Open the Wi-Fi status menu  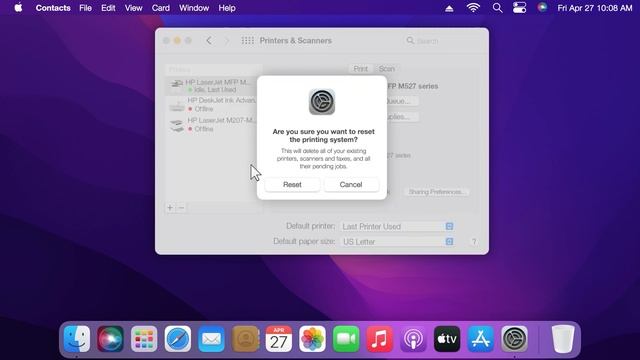point(473,8)
